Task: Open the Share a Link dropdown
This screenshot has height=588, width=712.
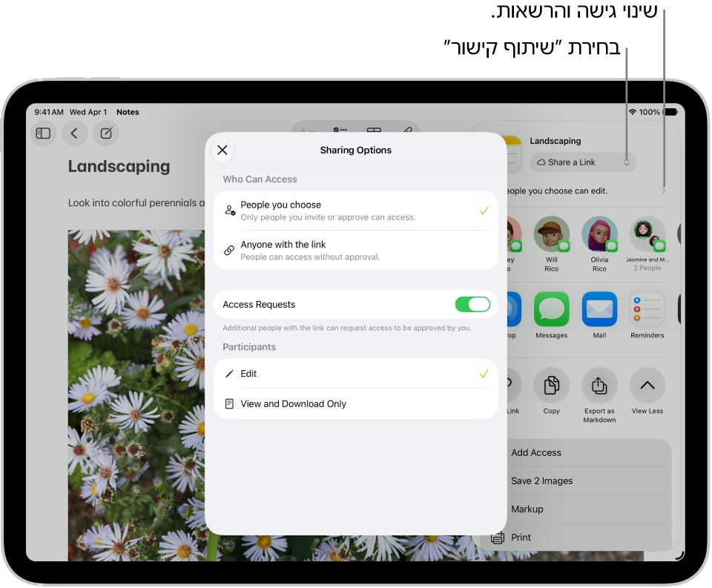Action: tap(583, 162)
